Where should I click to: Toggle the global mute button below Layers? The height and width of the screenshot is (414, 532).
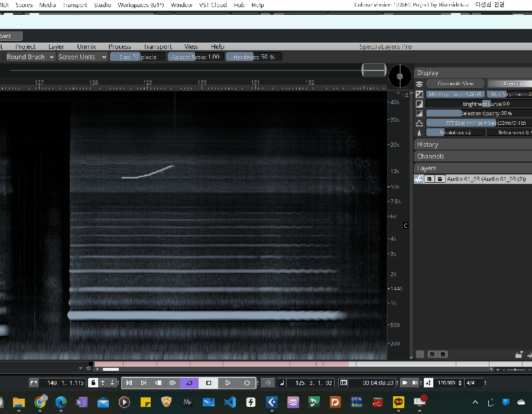click(x=432, y=355)
